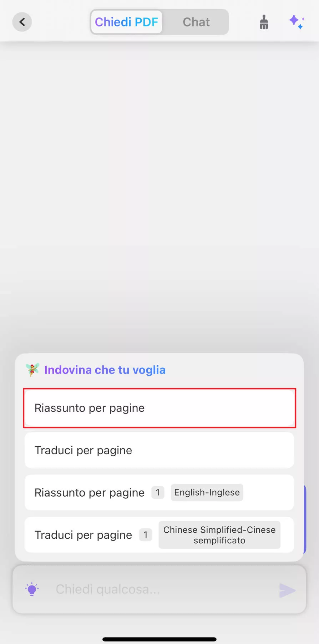Tap the lightbulb prompt suggestions icon

[x=32, y=589]
